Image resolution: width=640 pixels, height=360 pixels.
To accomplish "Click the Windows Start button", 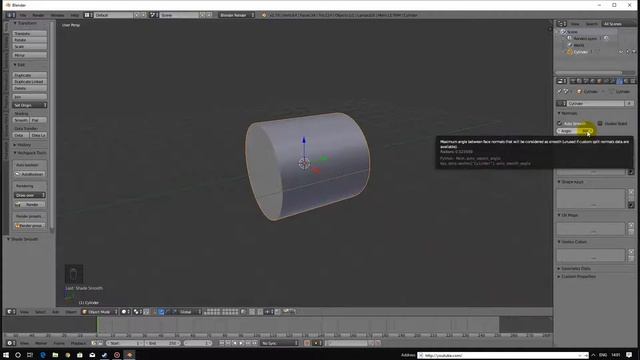I will [6, 355].
